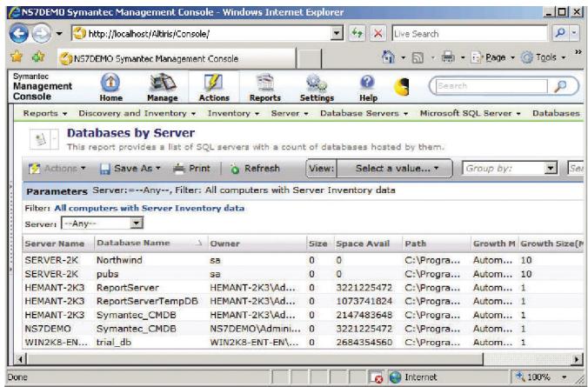Expand the recent pages dropdown arrow

point(59,34)
